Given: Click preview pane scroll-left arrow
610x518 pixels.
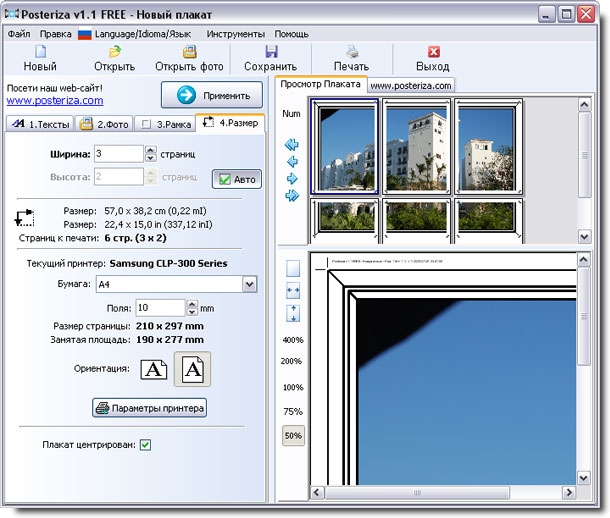Looking at the screenshot, I should (x=317, y=493).
